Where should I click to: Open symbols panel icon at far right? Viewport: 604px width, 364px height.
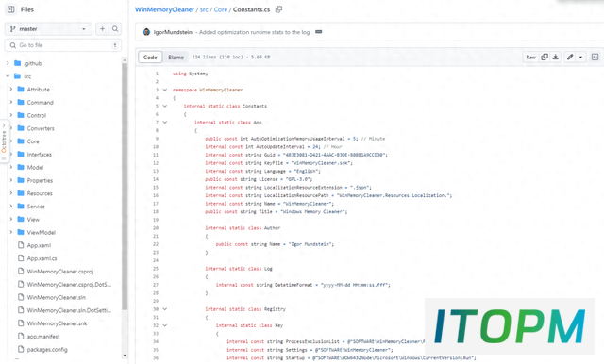tap(595, 57)
